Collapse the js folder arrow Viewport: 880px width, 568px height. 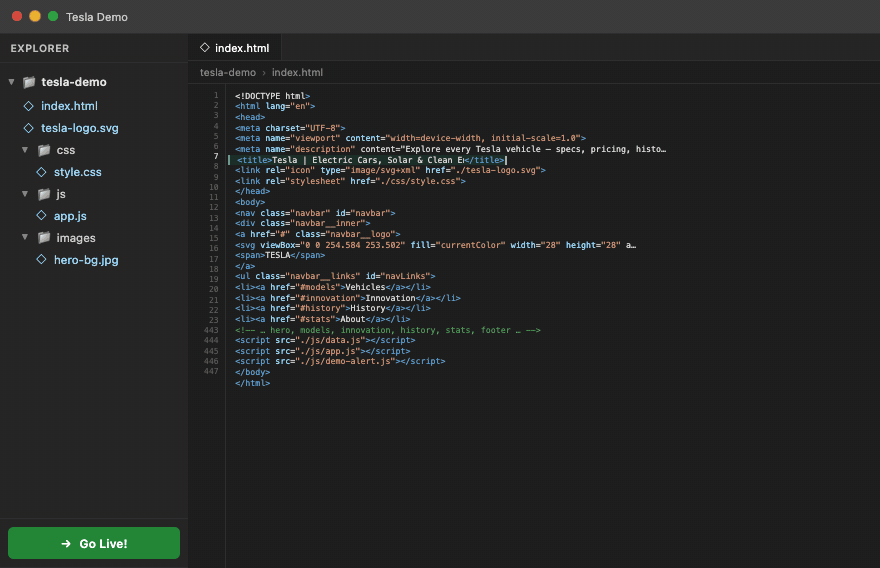pyautogui.click(x=25, y=194)
